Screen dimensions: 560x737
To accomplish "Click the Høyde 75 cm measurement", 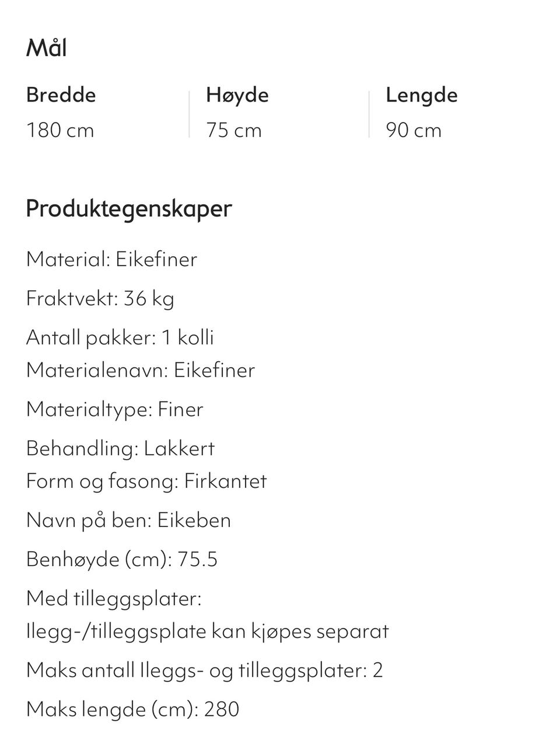I will (x=237, y=113).
